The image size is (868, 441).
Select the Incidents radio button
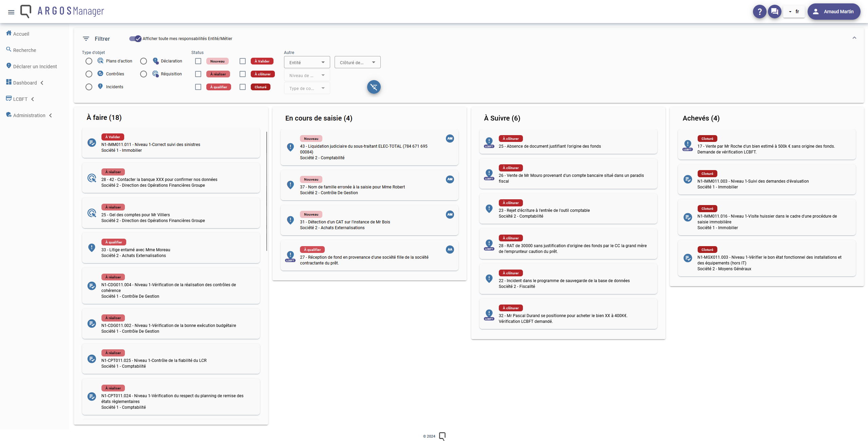click(89, 87)
